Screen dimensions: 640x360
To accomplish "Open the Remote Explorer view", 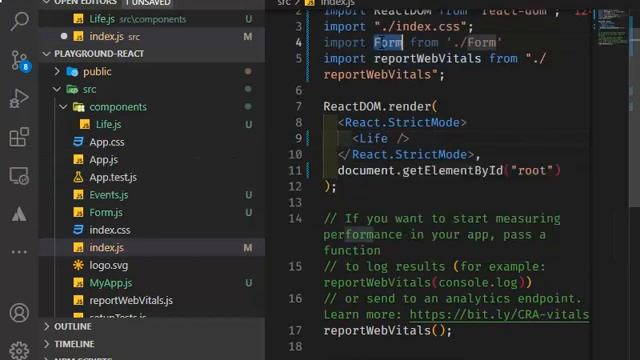I will click(19, 176).
